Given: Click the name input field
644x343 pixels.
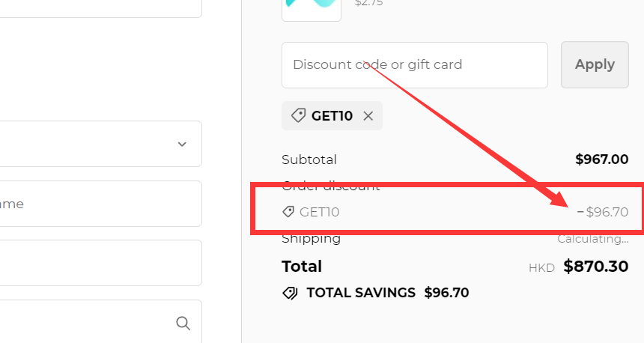Looking at the screenshot, I should coord(100,204).
